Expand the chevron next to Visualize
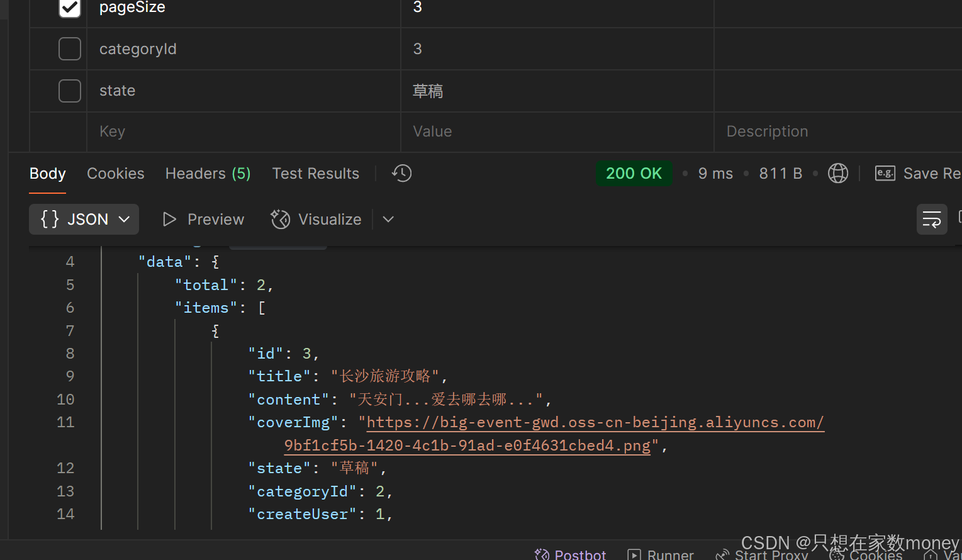 click(388, 219)
